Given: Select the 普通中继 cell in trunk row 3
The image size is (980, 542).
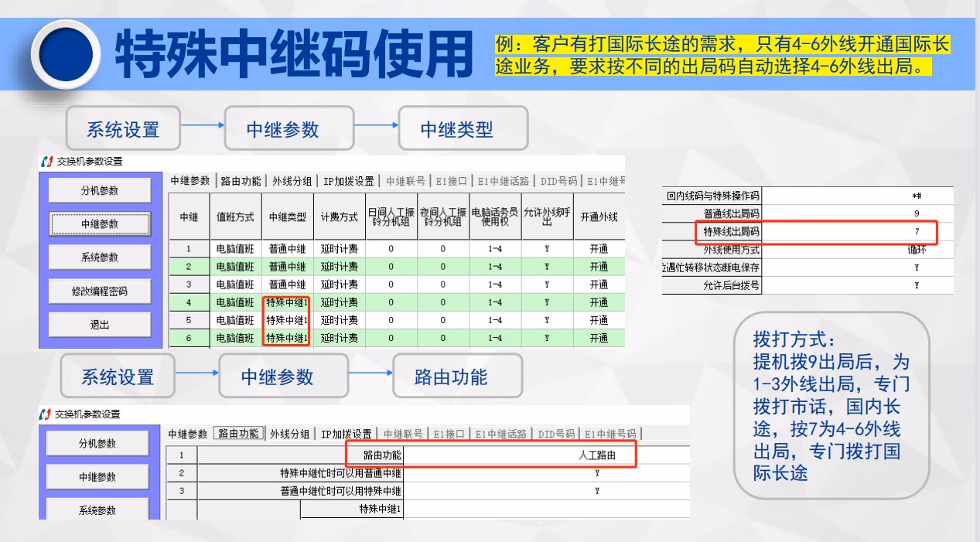Looking at the screenshot, I should tap(287, 285).
